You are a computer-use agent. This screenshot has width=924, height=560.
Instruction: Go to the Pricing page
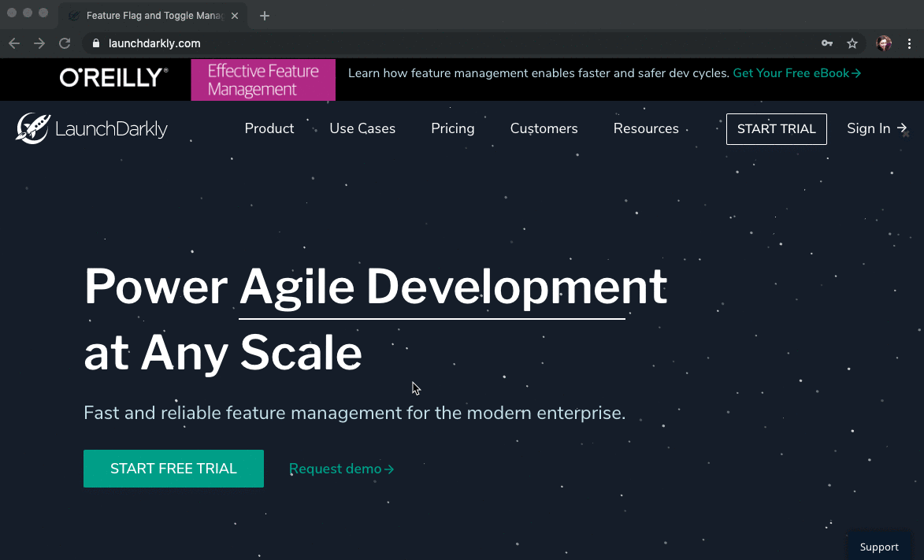453,128
